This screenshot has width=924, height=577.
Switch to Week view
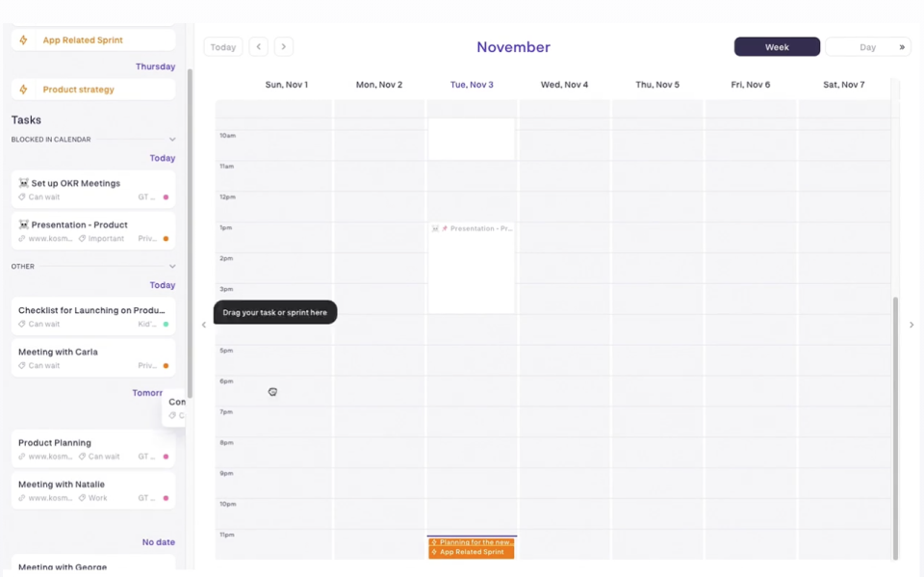777,46
